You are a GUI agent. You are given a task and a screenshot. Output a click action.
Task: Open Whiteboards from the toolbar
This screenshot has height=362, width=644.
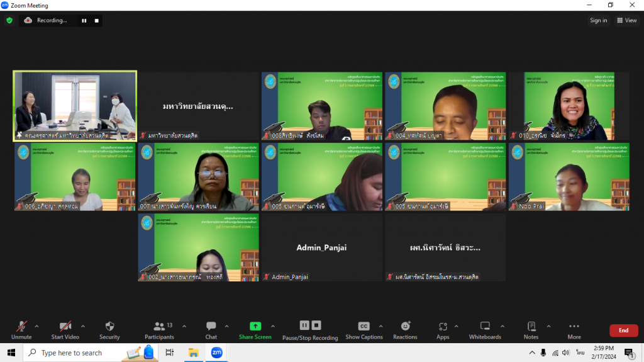pyautogui.click(x=485, y=326)
